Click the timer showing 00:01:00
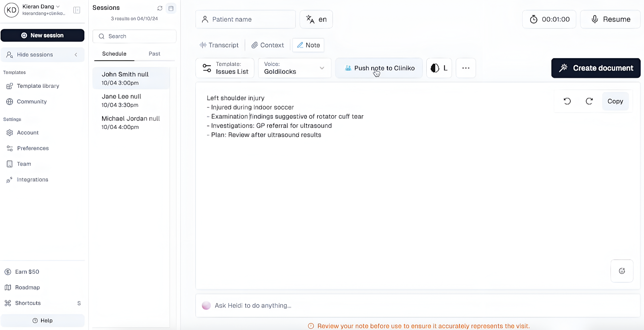Viewport: 644px width, 330px height. click(549, 19)
